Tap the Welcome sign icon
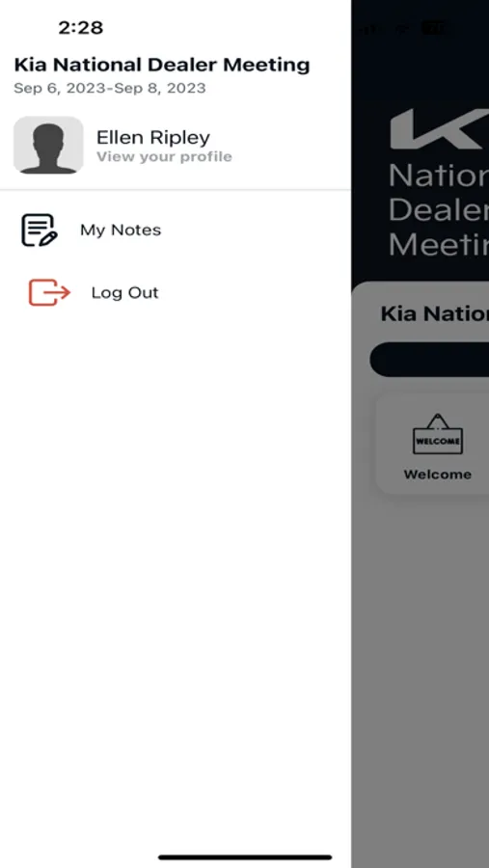 pyautogui.click(x=438, y=434)
